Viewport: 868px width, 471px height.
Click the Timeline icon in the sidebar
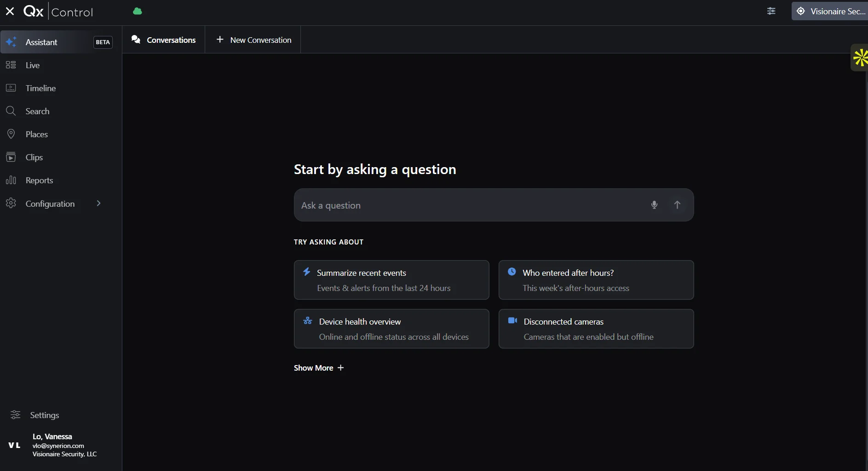(x=11, y=88)
